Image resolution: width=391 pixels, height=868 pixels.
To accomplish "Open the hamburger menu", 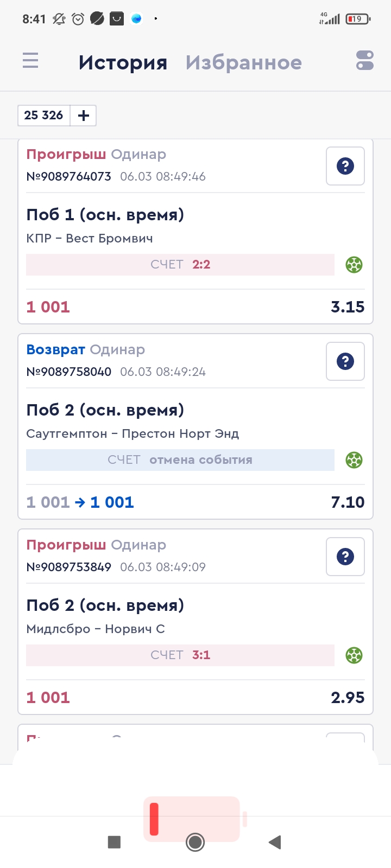I will point(30,60).
